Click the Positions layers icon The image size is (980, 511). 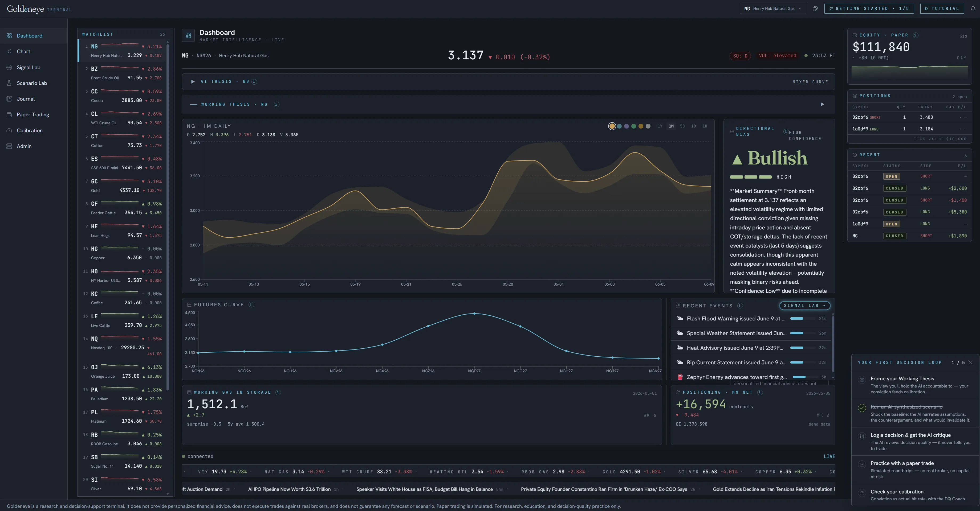(855, 96)
